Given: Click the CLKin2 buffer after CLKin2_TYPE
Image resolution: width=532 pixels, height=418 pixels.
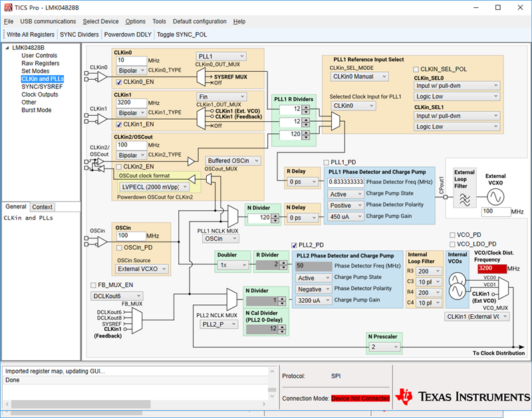Looking at the screenshot, I should tap(192, 161).
